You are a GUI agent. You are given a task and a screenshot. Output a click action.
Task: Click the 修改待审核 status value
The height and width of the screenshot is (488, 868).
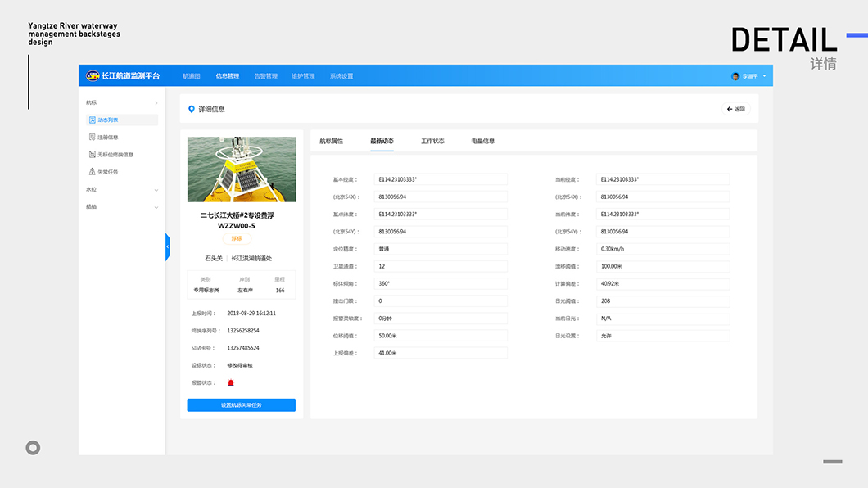point(240,366)
